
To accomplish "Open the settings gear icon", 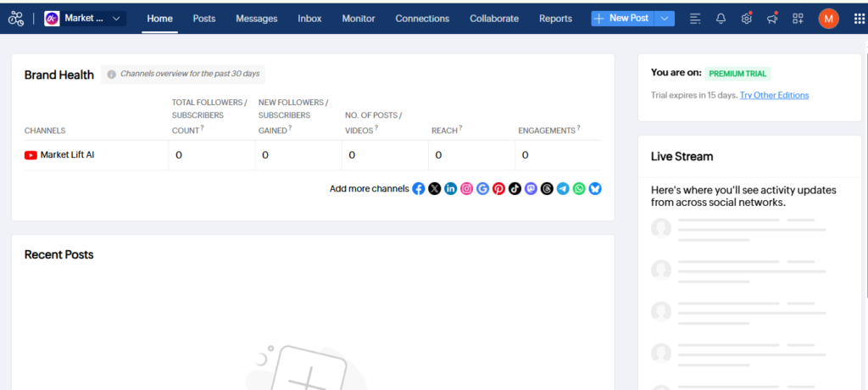I will 746,19.
